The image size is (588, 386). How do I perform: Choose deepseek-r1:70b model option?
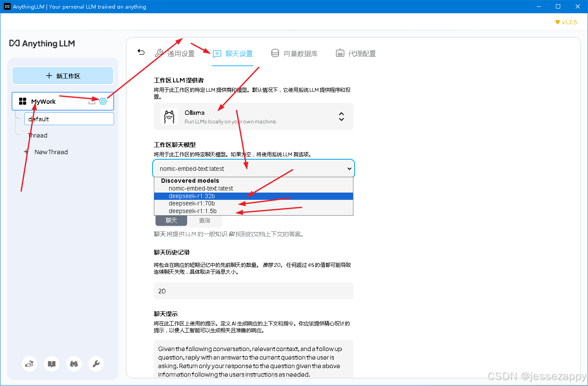tap(253, 203)
